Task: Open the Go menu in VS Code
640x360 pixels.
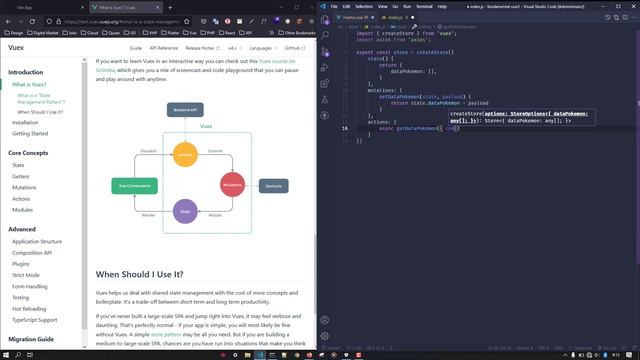Action: pos(395,7)
